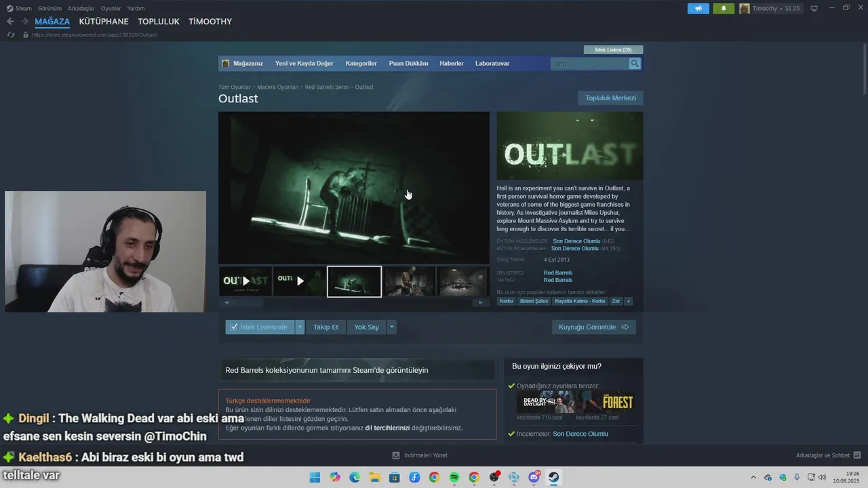Open the notifications bell
The image size is (868, 488).
724,8
